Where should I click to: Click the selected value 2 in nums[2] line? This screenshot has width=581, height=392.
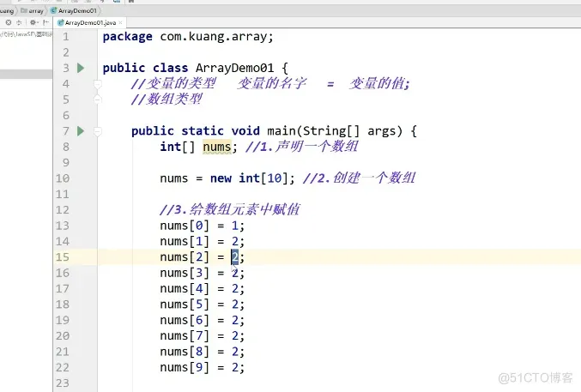coord(235,257)
